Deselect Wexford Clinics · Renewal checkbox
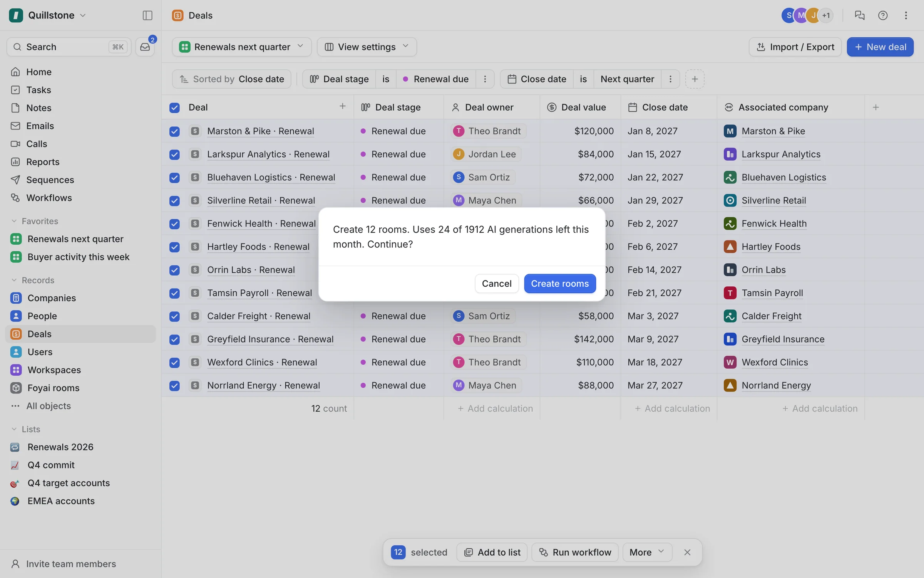Image resolution: width=924 pixels, height=578 pixels. click(x=174, y=363)
